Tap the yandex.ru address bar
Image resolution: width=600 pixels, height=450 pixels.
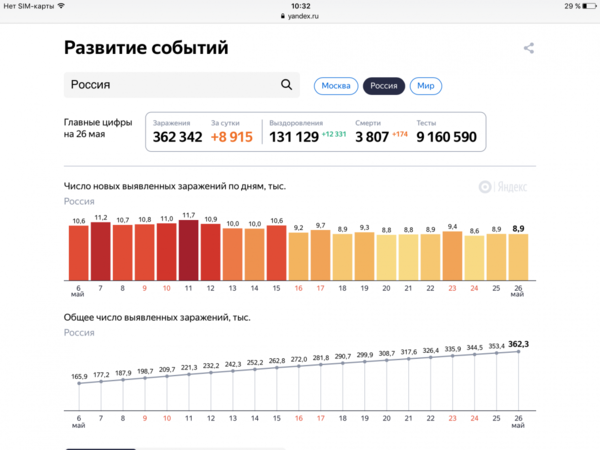click(x=300, y=16)
